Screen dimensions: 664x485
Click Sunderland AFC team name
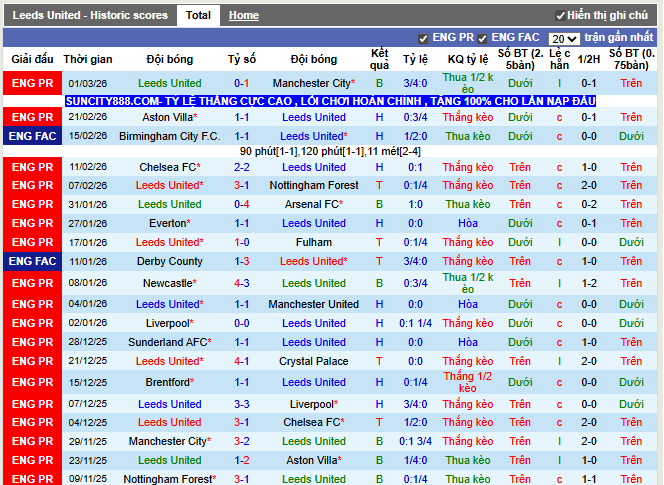pos(169,342)
